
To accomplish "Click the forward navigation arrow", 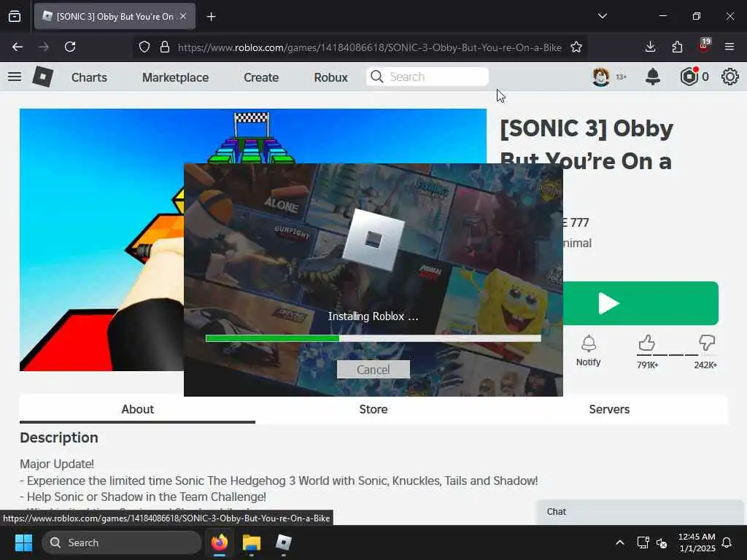I will click(x=44, y=47).
